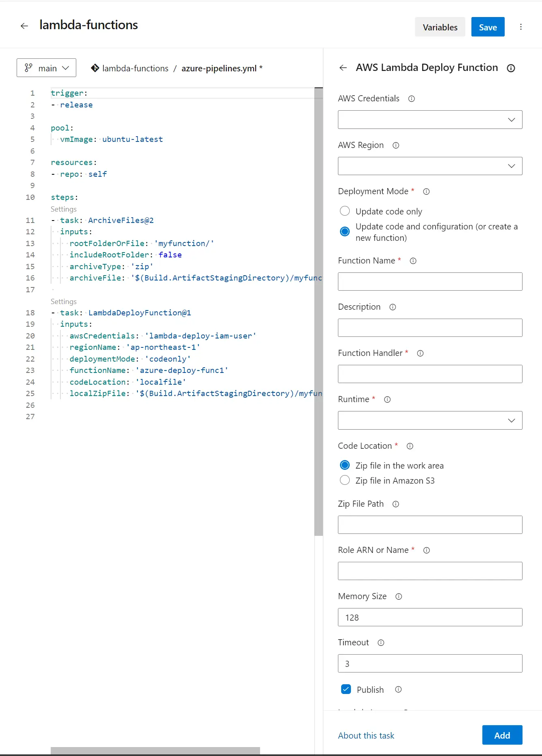Show info for Code Location

coord(410,446)
